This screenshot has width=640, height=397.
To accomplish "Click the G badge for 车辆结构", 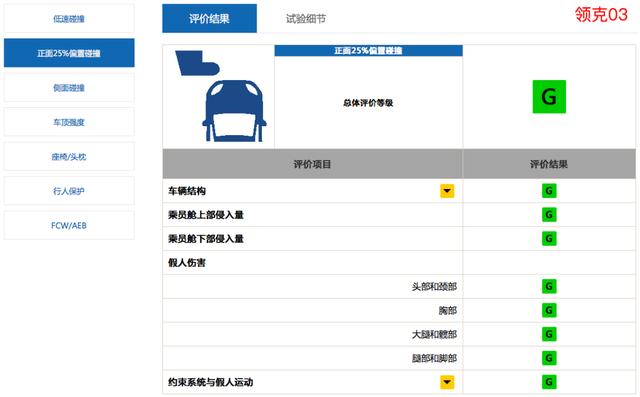I will 549,191.
